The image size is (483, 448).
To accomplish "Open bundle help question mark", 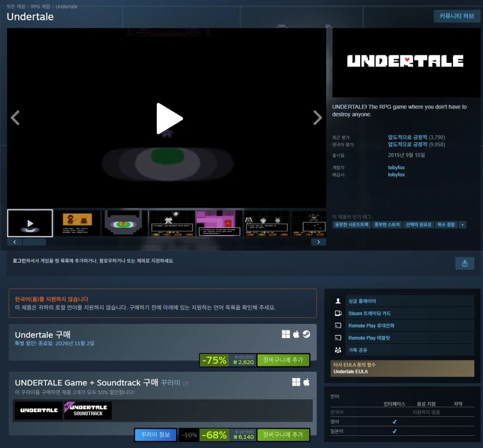I will click(185, 384).
